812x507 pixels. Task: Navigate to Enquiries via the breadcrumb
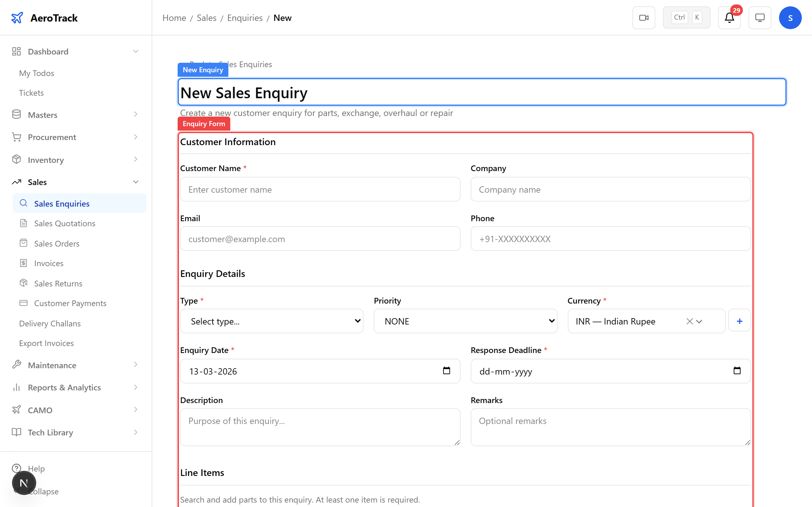(x=245, y=17)
